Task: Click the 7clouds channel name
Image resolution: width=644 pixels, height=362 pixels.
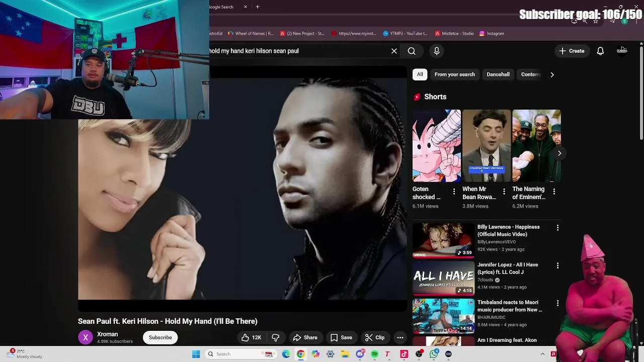Action: [x=486, y=280]
